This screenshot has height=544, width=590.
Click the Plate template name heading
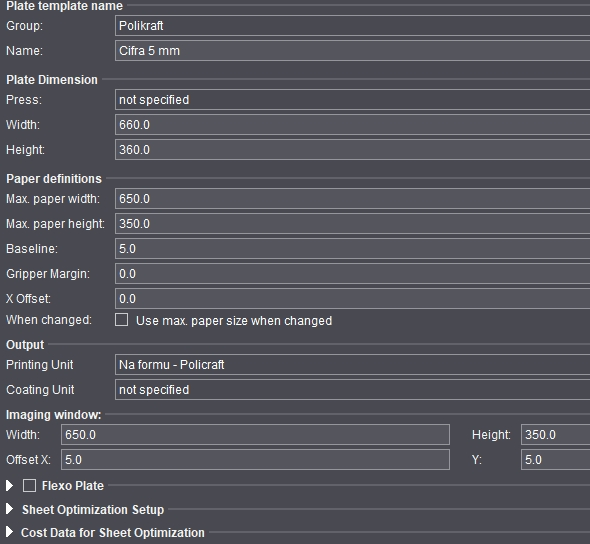pos(64,6)
